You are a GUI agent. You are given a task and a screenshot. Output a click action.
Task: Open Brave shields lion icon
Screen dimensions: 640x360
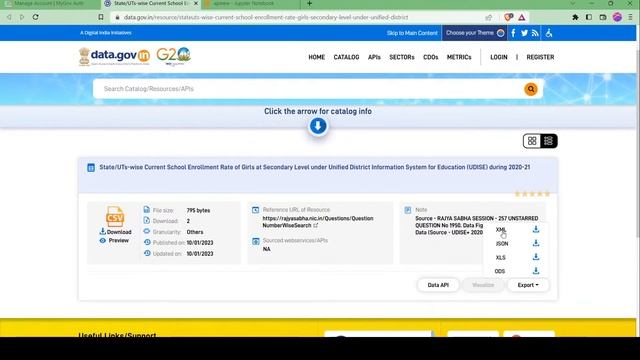click(508, 17)
